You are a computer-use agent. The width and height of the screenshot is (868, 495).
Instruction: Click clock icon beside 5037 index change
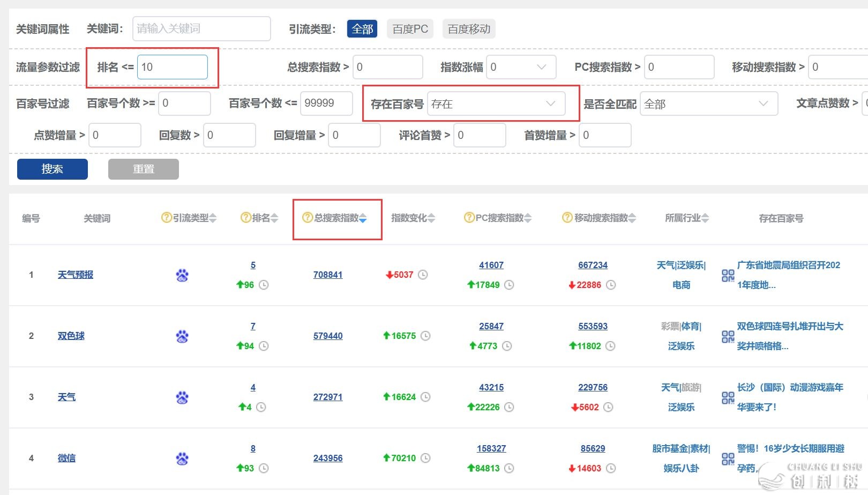click(423, 275)
